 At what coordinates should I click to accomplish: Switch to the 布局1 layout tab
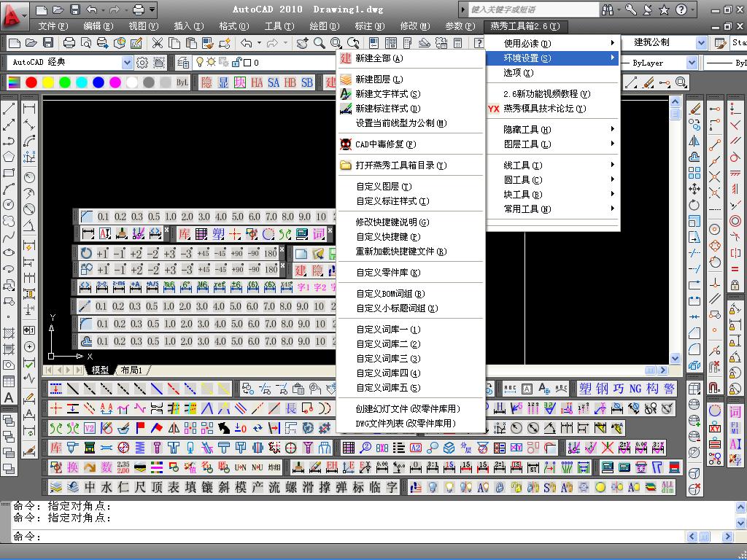132,370
